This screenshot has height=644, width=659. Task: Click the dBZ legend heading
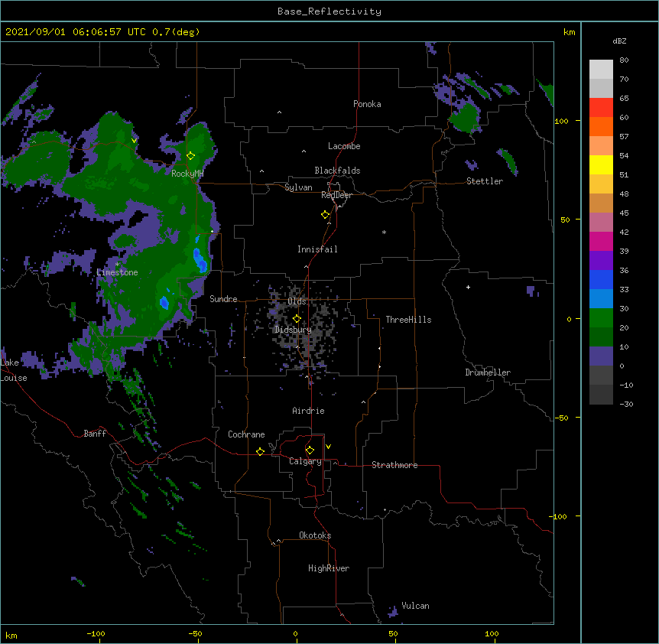pyautogui.click(x=619, y=41)
